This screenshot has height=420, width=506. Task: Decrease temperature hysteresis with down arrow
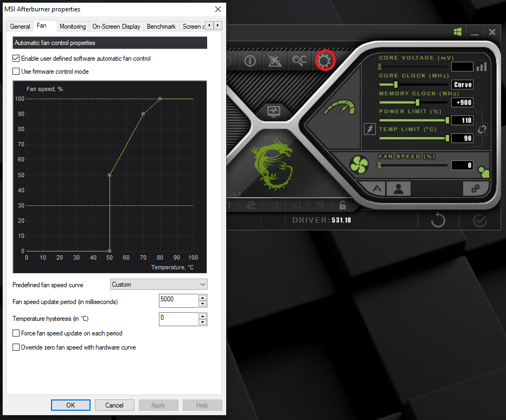pyautogui.click(x=203, y=322)
